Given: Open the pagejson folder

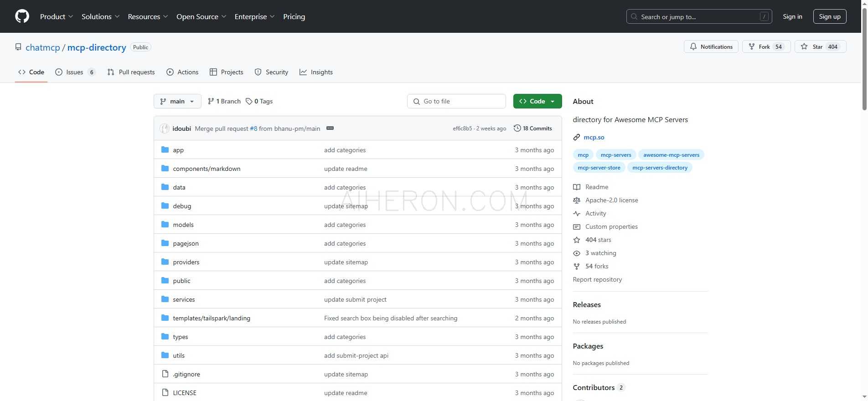Looking at the screenshot, I should pos(186,243).
